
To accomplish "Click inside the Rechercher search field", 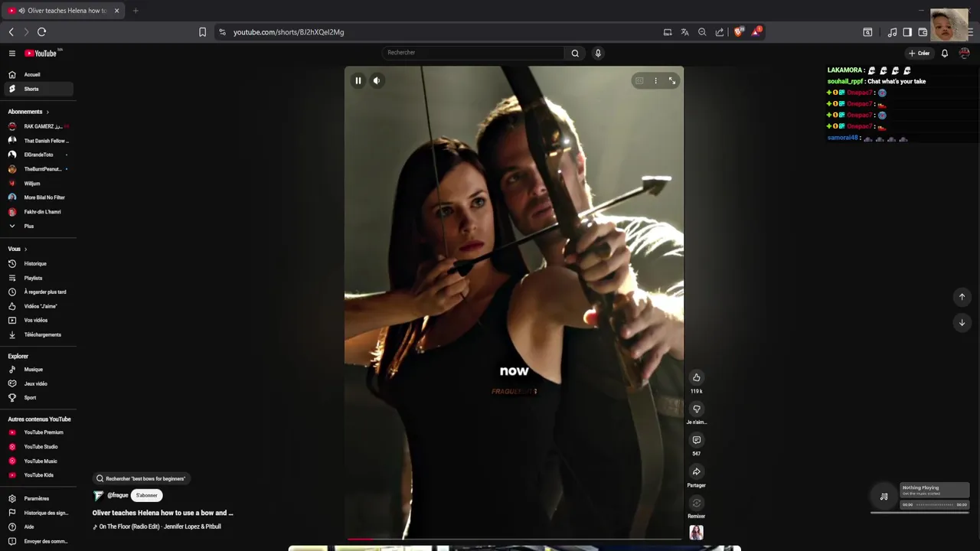I will [473, 53].
